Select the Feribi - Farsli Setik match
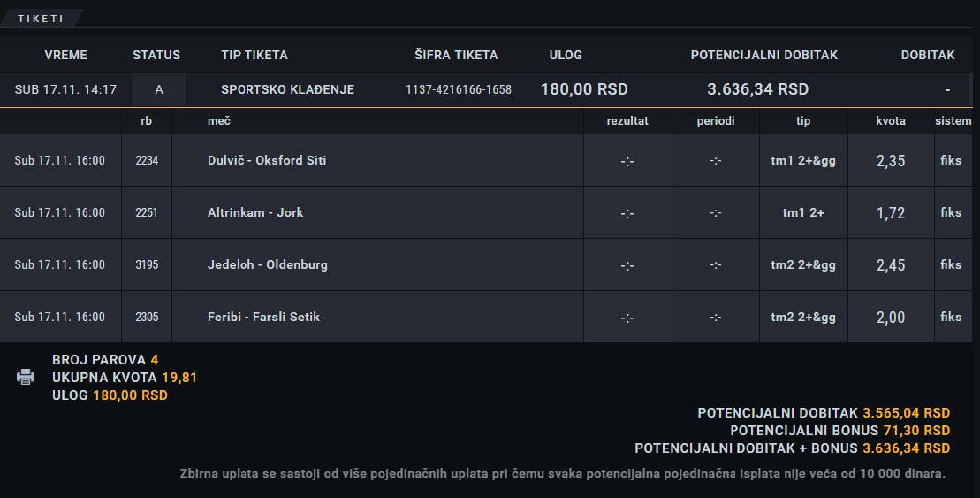This screenshot has height=498, width=980. tap(263, 317)
